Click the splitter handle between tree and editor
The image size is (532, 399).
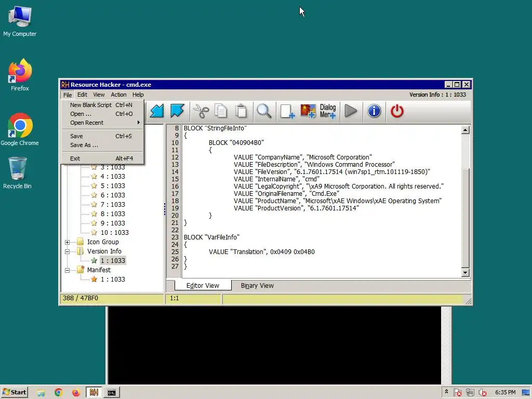pyautogui.click(x=165, y=209)
